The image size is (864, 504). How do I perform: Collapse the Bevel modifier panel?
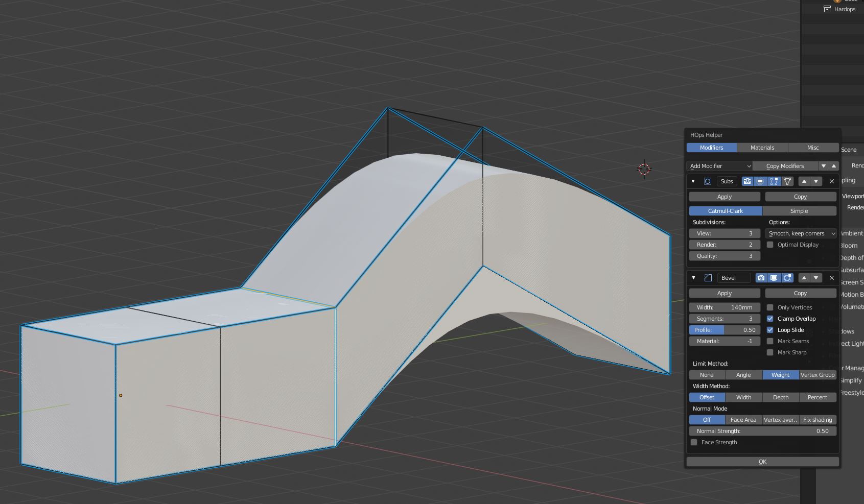pyautogui.click(x=693, y=278)
